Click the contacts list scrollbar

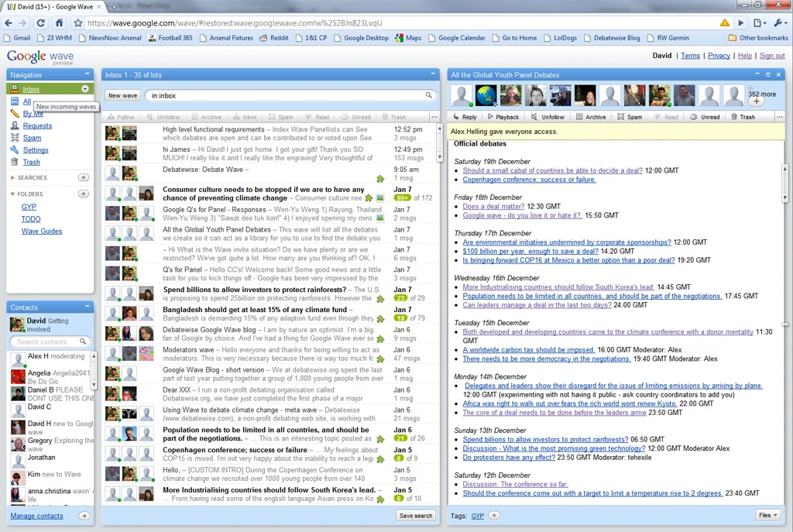click(93, 371)
